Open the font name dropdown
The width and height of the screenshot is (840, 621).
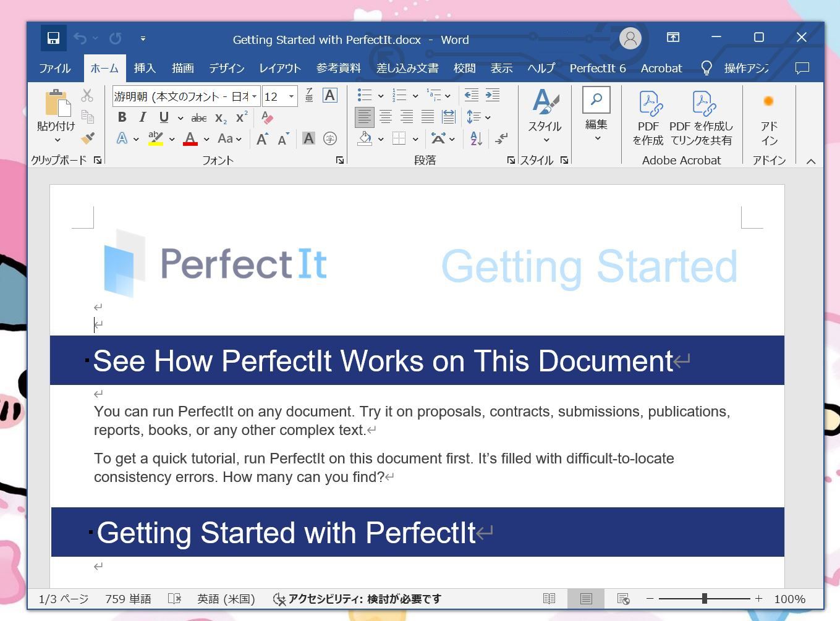254,96
